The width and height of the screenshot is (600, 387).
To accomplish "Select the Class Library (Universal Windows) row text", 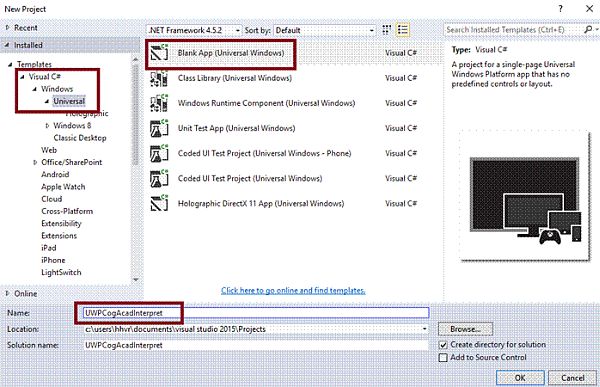I will tap(235, 78).
